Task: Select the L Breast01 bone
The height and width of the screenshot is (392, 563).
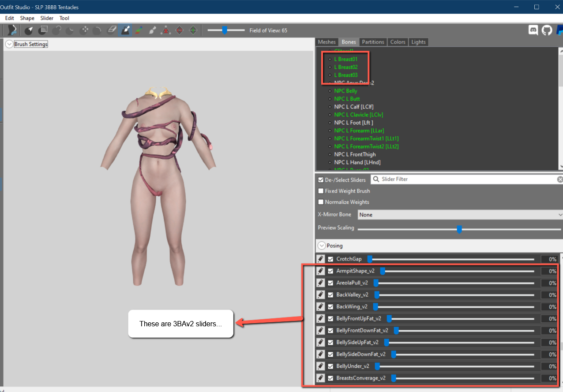Action: 346,59
